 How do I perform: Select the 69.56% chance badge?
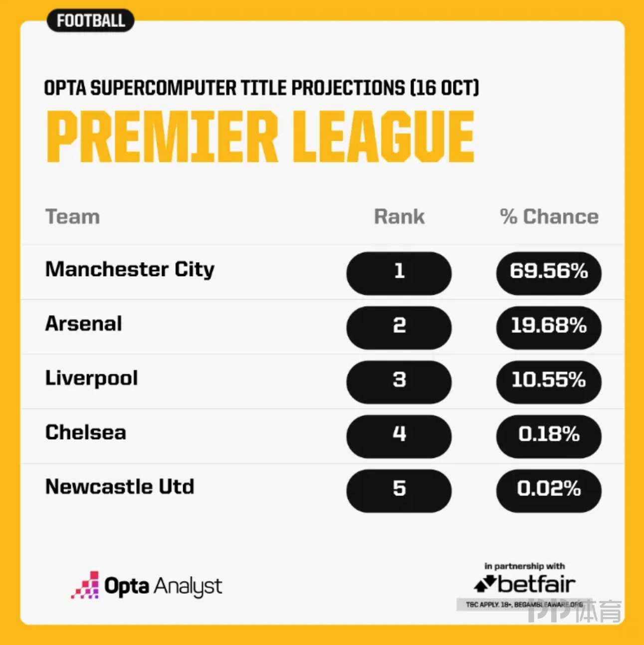[549, 273]
